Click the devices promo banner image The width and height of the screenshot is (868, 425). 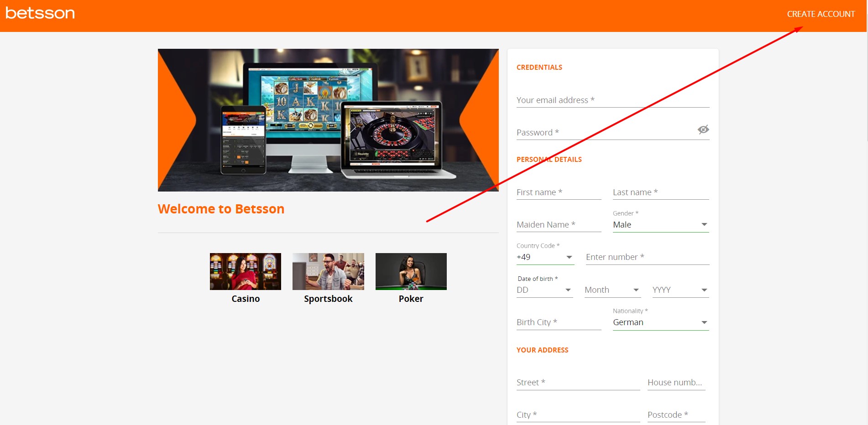tap(328, 120)
